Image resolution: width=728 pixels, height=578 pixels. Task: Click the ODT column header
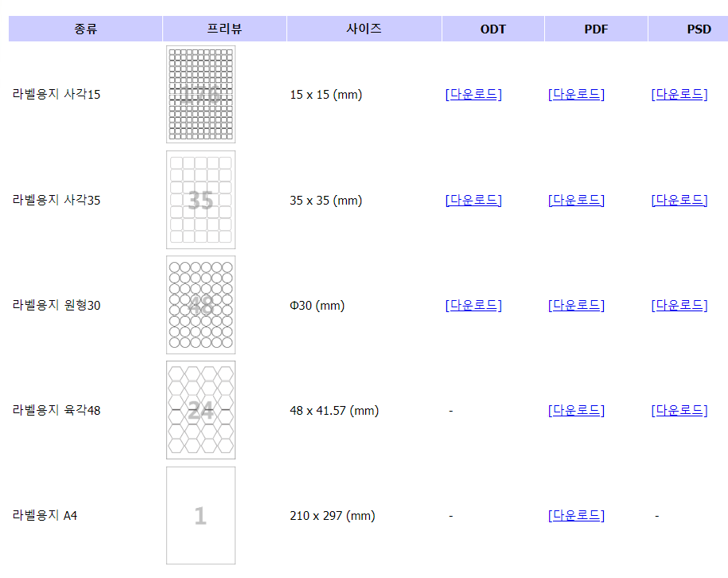click(493, 29)
